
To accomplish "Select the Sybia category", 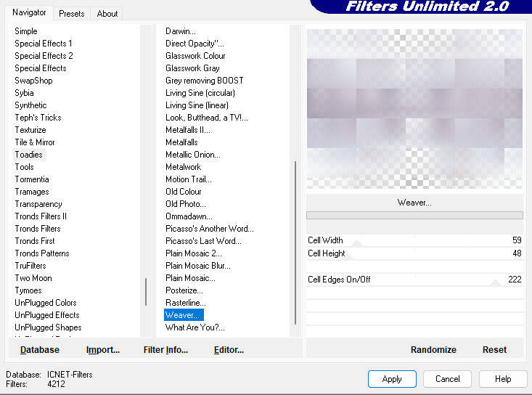I will pos(24,93).
